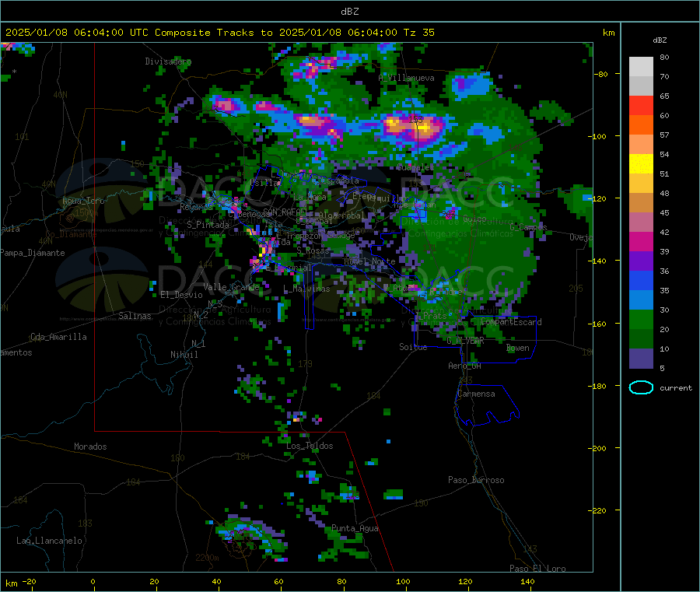Click the '140' tick on the bottom axis
700x592 pixels.
click(527, 581)
